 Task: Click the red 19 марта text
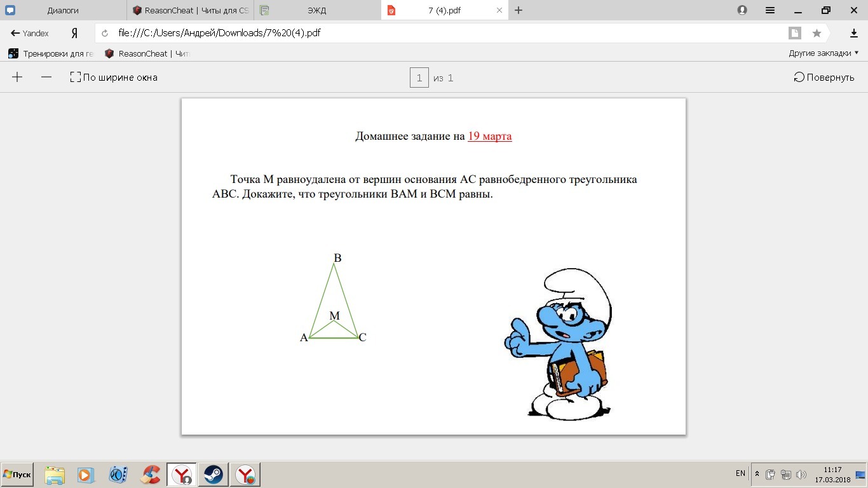(x=489, y=136)
